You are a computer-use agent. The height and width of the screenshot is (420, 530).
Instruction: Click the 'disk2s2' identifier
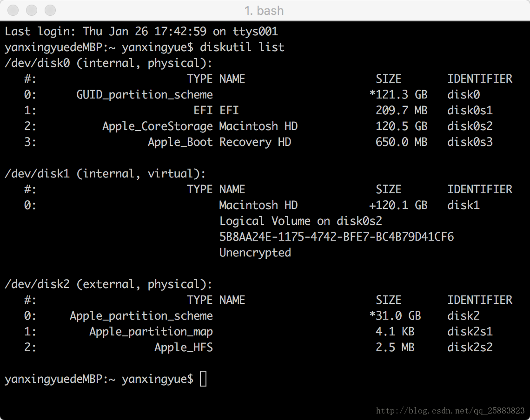point(470,348)
